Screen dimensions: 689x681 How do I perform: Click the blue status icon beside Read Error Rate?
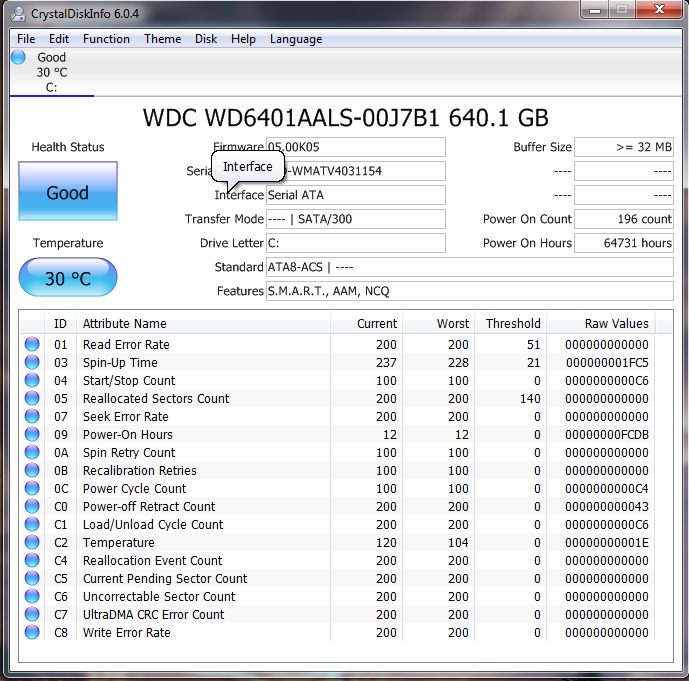click(x=32, y=345)
